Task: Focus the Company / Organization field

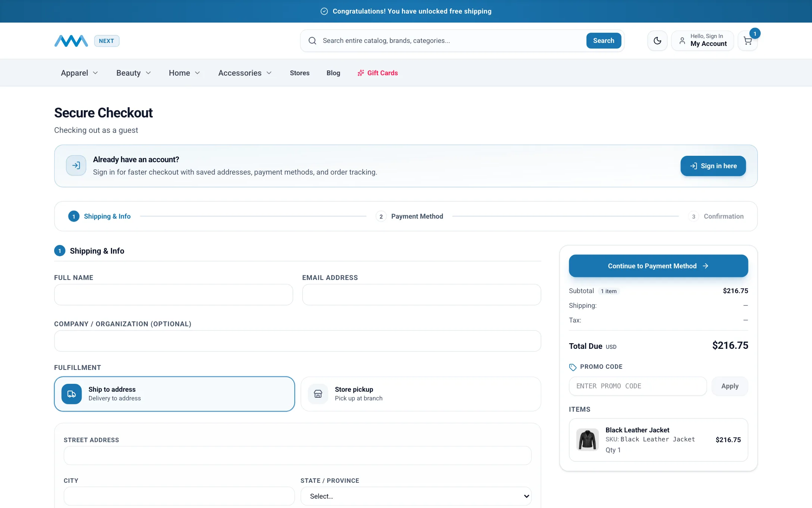Action: pos(298,341)
